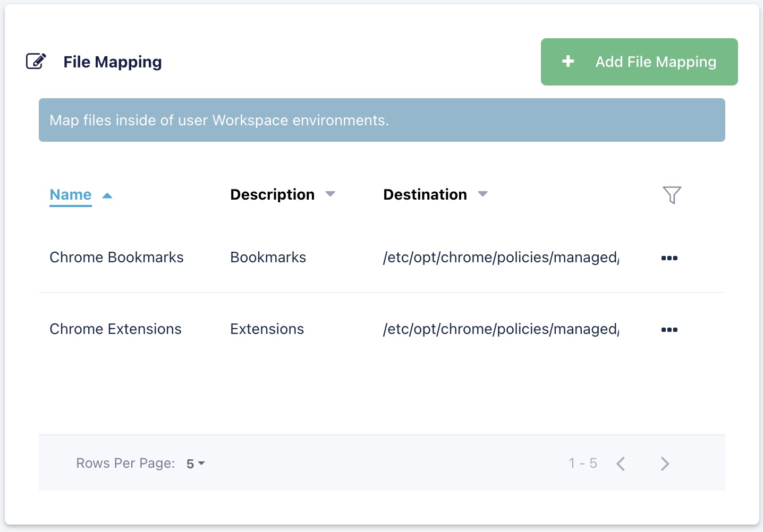Select the Chrome Bookmarks name cell
The height and width of the screenshot is (532, 763).
pyautogui.click(x=116, y=258)
